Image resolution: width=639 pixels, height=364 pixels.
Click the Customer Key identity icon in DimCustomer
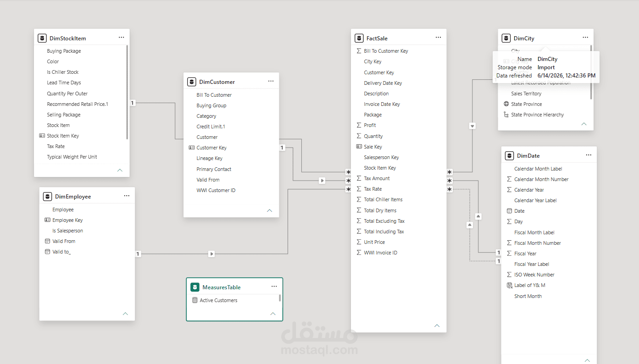tap(192, 148)
